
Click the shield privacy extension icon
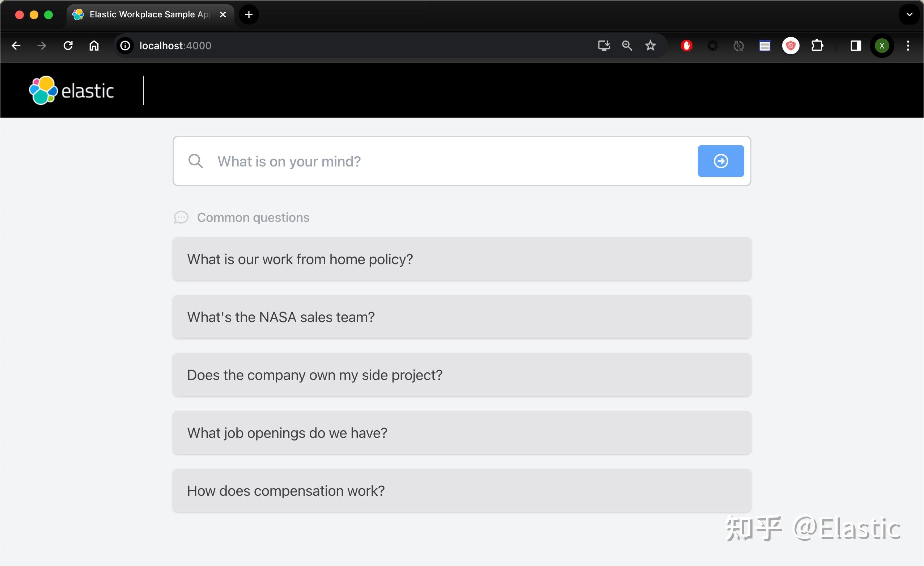coord(791,45)
